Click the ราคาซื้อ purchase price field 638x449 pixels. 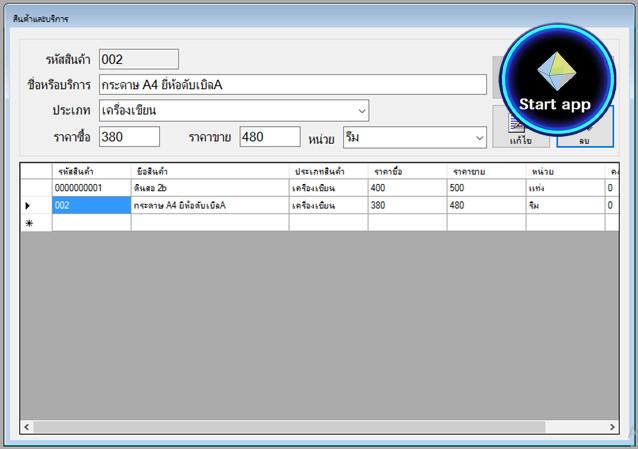point(129,137)
